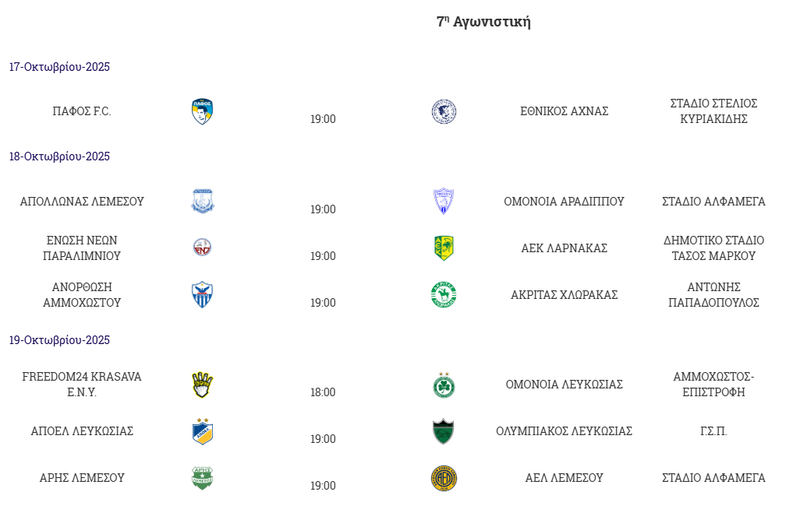The width and height of the screenshot is (800, 520).
Task: Click the APOEL Nicosia club crest
Action: (203, 431)
